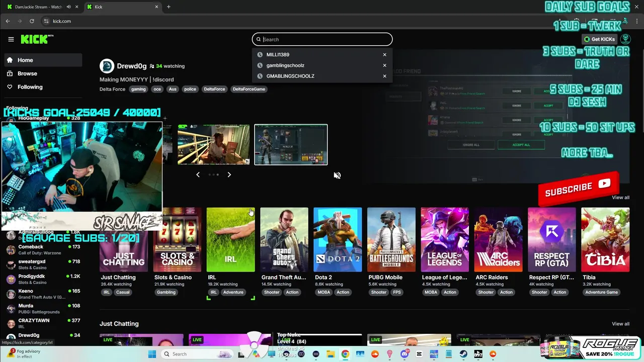Select Browse in the sidebar

(x=43, y=73)
